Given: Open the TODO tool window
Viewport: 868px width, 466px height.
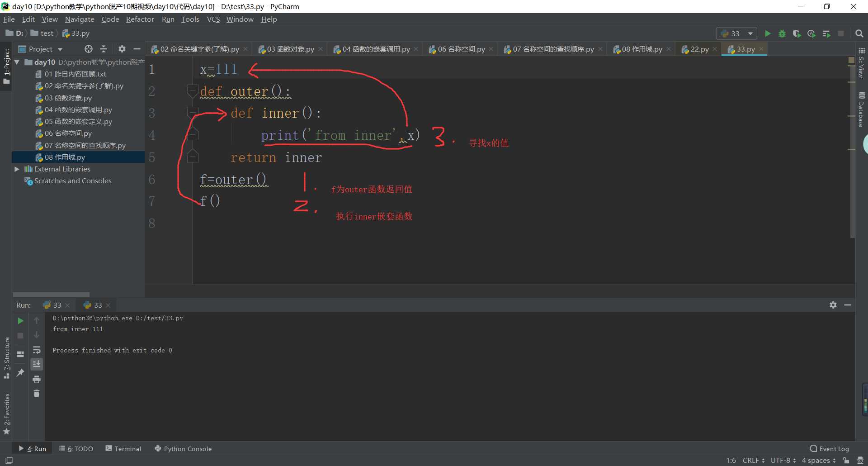Looking at the screenshot, I should [76, 449].
